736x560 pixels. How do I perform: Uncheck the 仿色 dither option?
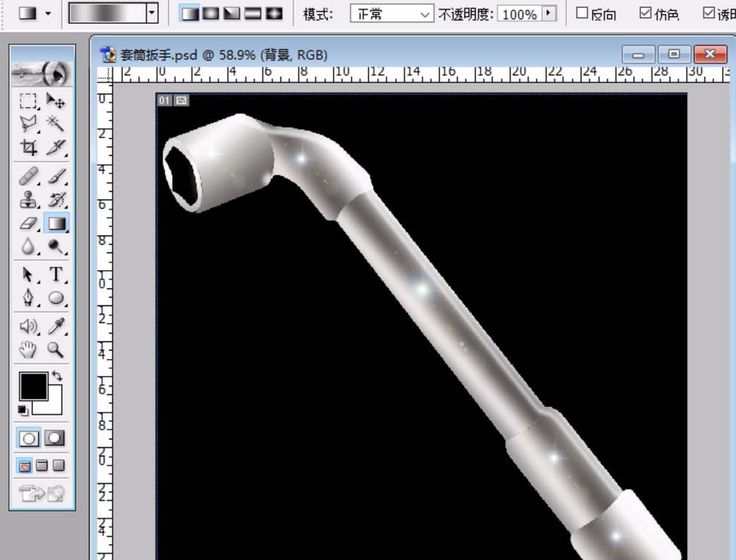click(646, 13)
